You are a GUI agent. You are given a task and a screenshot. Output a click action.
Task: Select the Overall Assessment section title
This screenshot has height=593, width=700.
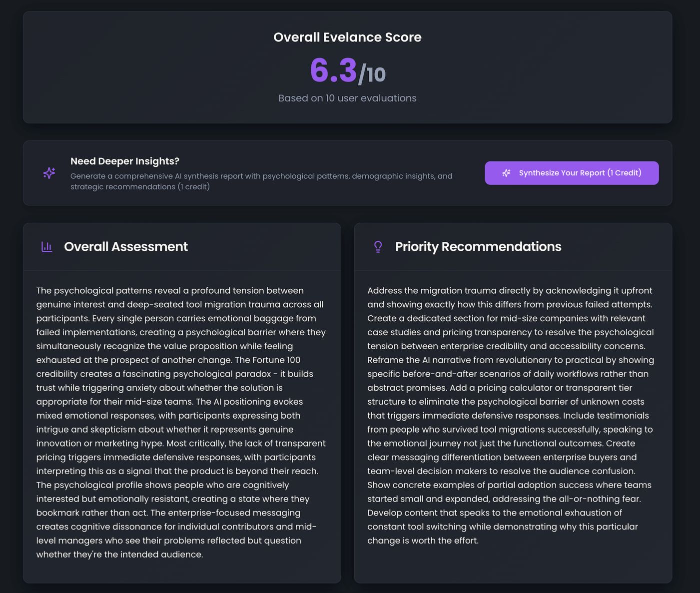(126, 247)
